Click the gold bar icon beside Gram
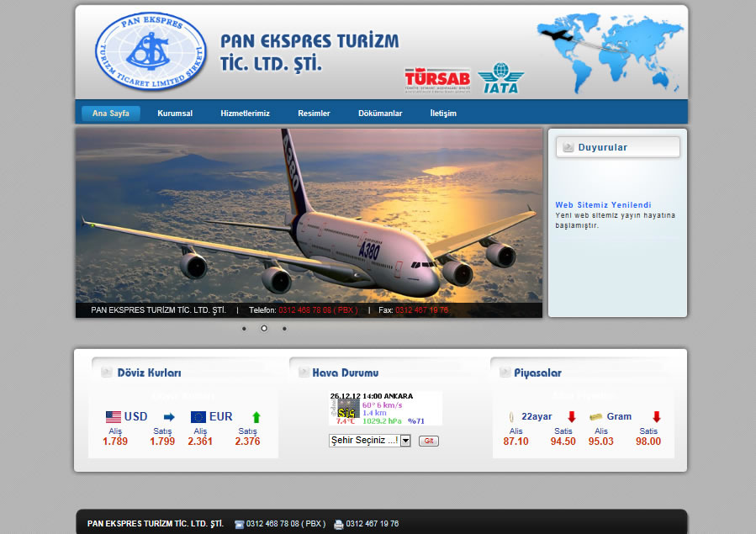Screen dimensions: 756x534 pos(595,417)
